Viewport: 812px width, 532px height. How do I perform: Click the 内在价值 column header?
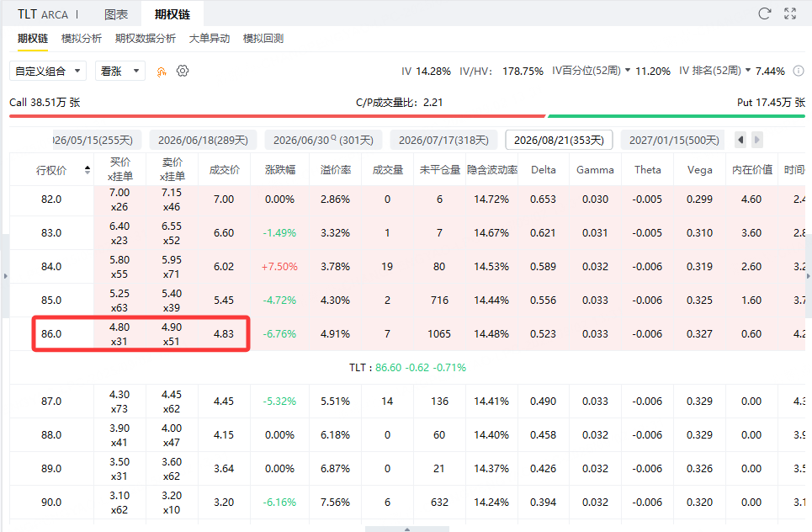pos(752,169)
